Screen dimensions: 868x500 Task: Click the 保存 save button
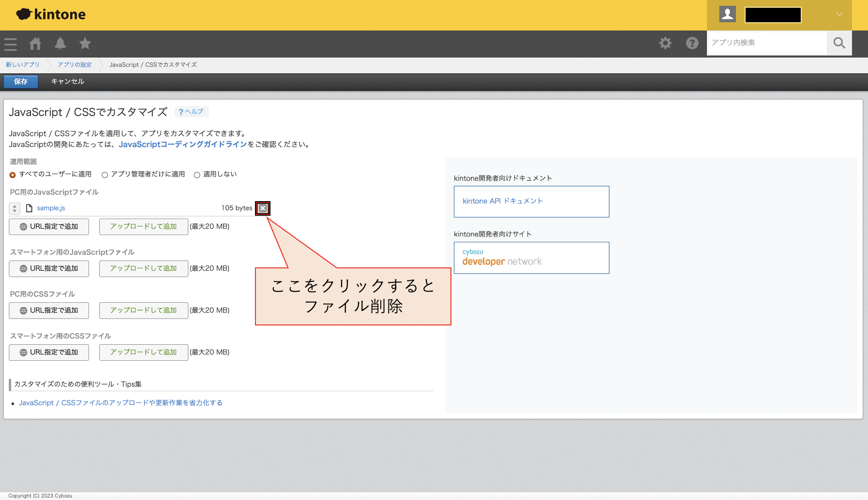coord(21,82)
